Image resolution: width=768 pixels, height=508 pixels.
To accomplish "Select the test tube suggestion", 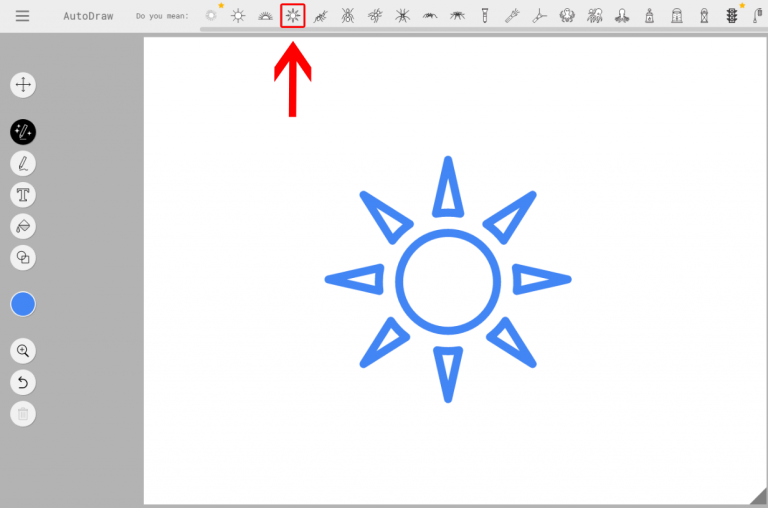I will [485, 15].
